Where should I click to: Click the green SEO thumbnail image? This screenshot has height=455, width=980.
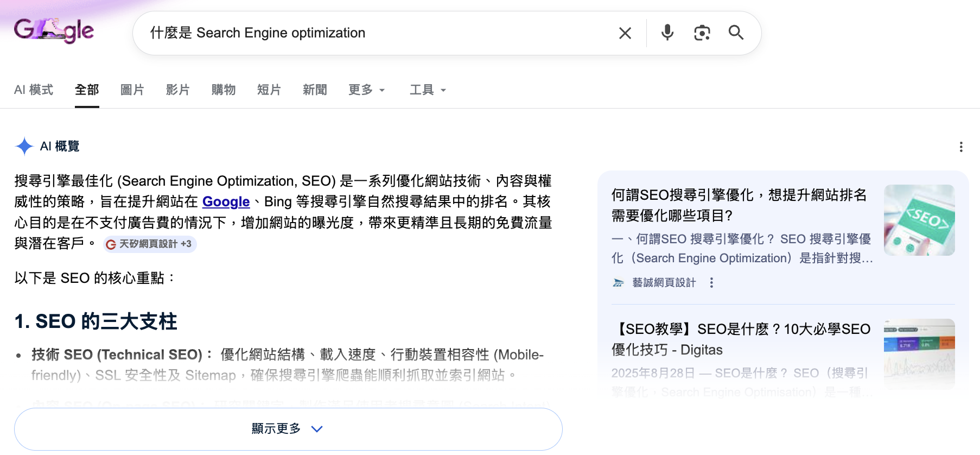[919, 220]
